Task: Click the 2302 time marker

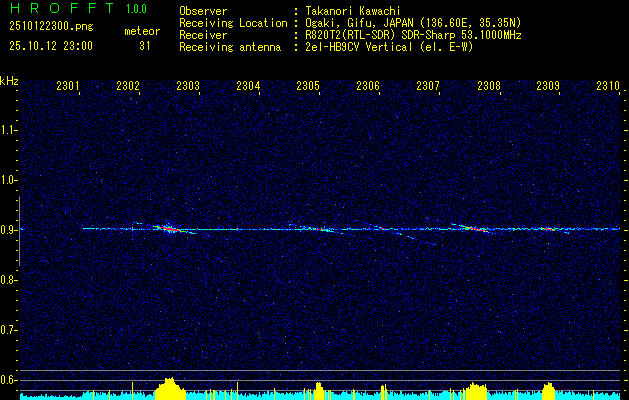Action: (128, 85)
